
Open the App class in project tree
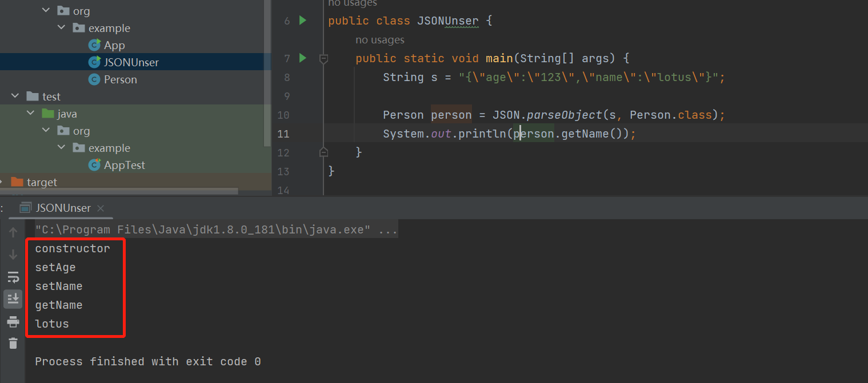point(114,45)
